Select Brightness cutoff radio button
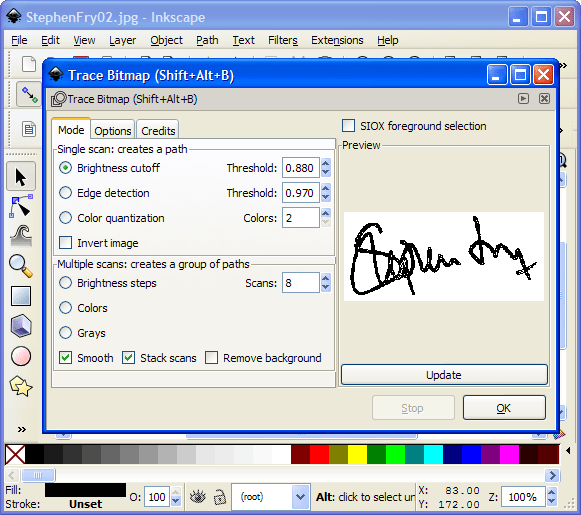Image resolution: width=581 pixels, height=515 pixels. [66, 168]
